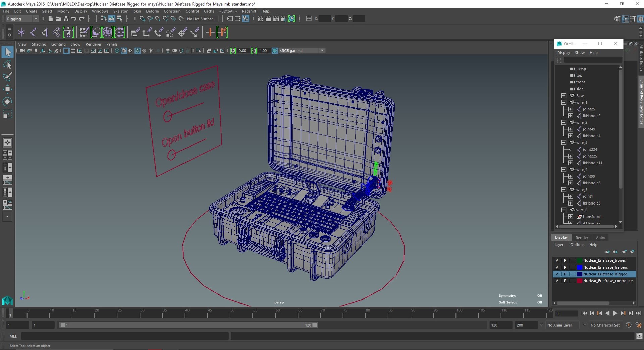Open Options menu in Layer Editor
644x350 pixels.
(577, 245)
